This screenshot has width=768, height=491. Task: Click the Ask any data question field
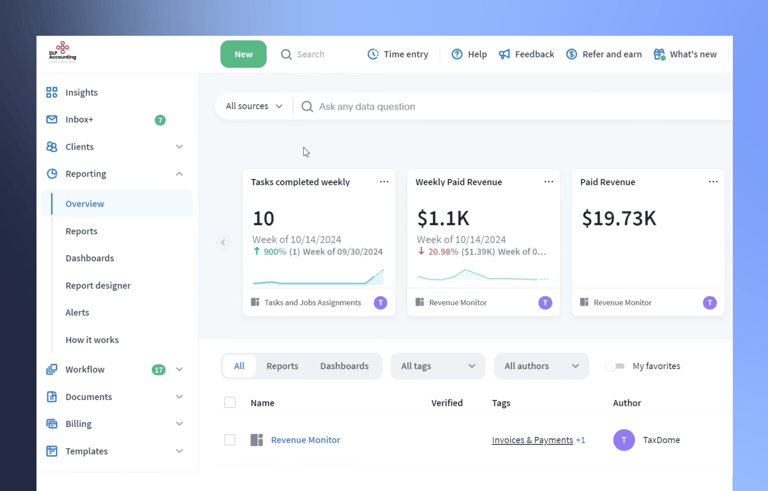tap(500, 106)
